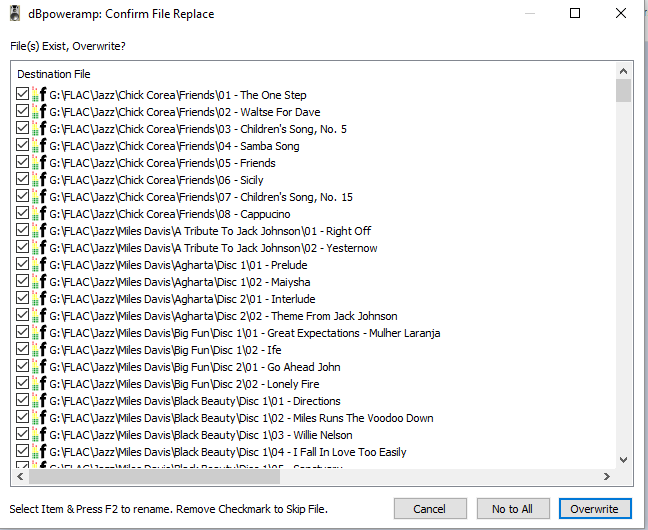Click the file icon beside 08 - Cappucino
The width and height of the screenshot is (648, 530).
tap(39, 214)
